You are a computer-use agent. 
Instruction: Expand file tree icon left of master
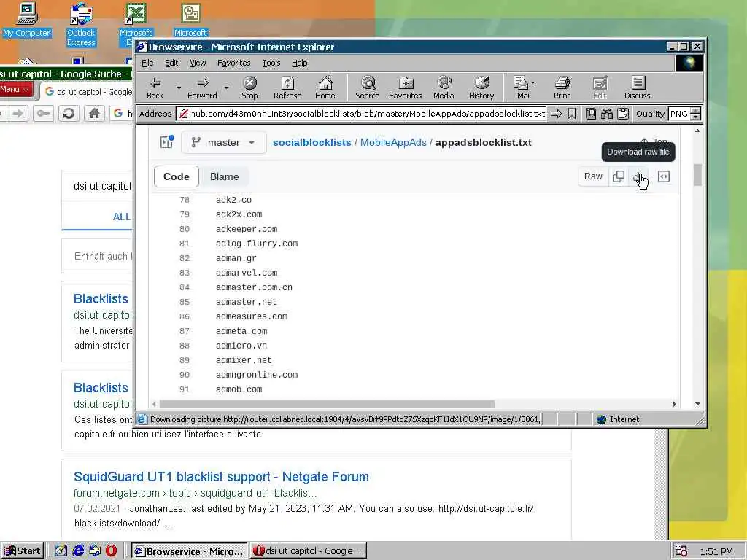167,142
